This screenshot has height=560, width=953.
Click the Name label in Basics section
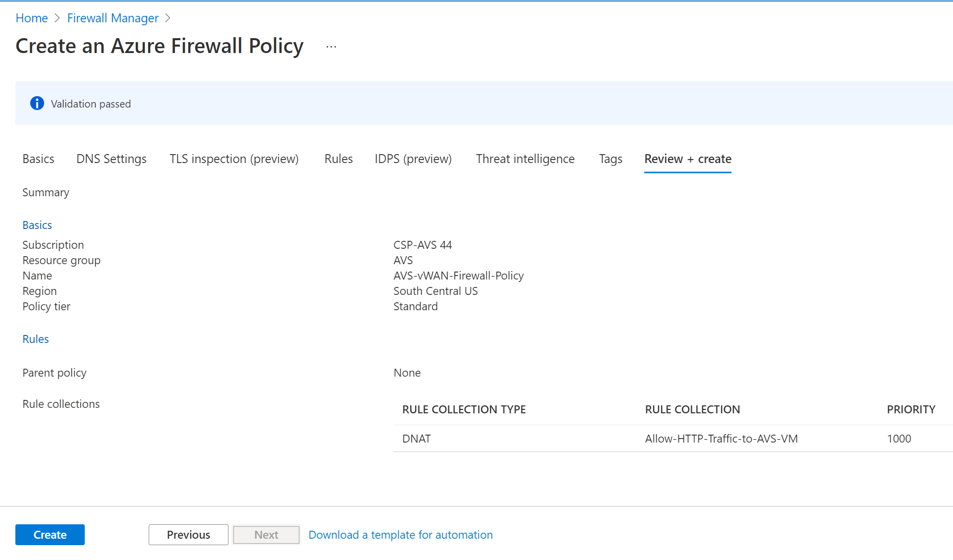tap(37, 276)
